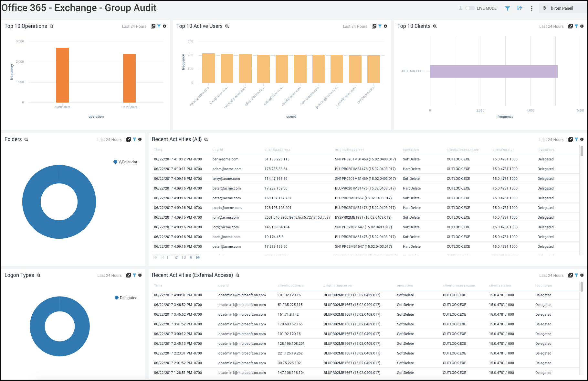Screen dimensions: 588x381
Task: Click the info icon on the Folders panel
Action: point(140,139)
